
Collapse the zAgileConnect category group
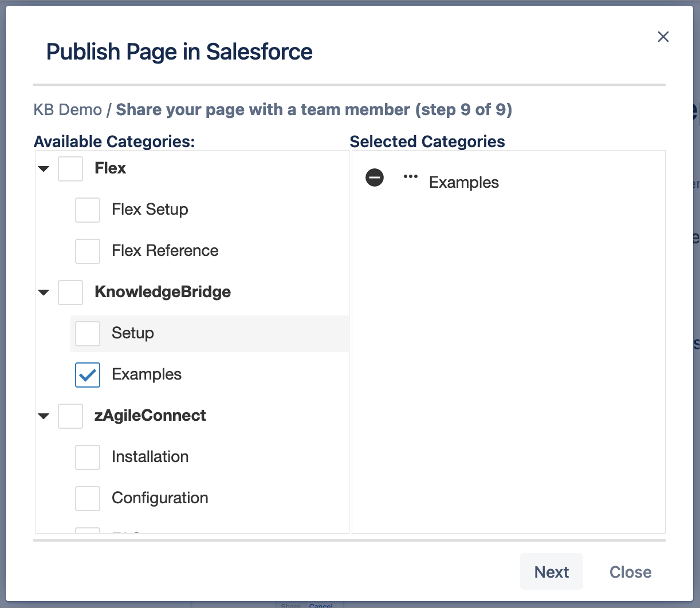(44, 416)
